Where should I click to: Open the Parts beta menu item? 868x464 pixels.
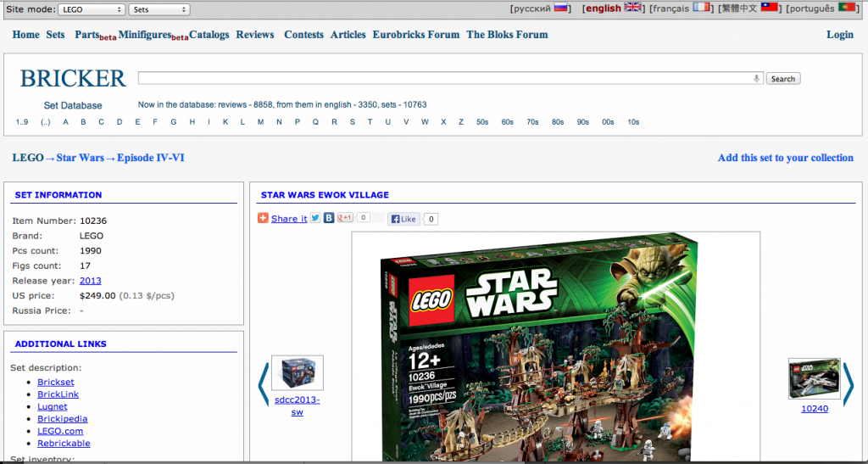click(95, 35)
